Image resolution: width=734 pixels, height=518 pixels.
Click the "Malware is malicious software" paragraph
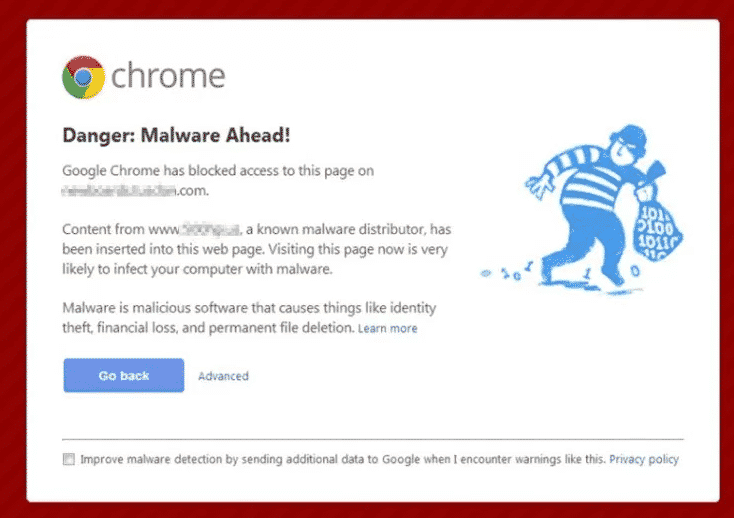click(x=250, y=318)
